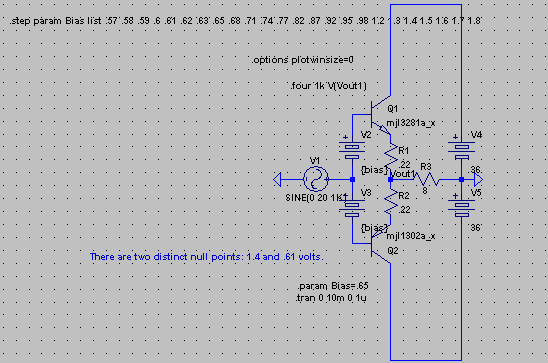Click the ground symbol right of V4/V5

pos(478,179)
